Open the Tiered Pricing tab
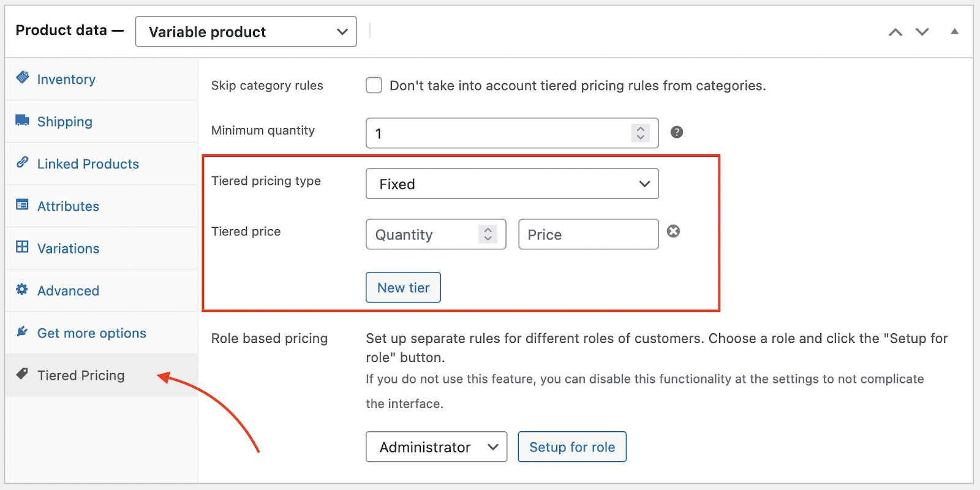Image resolution: width=980 pixels, height=490 pixels. point(81,375)
